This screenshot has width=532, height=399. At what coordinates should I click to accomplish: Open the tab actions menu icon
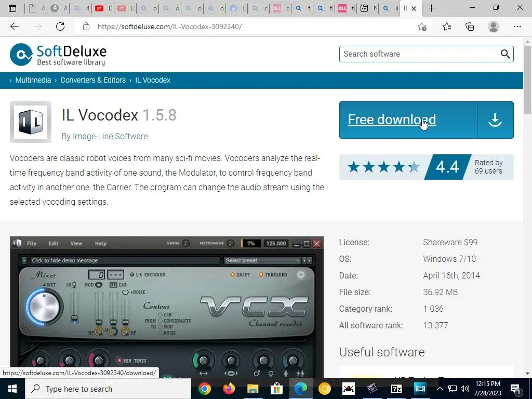point(12,8)
